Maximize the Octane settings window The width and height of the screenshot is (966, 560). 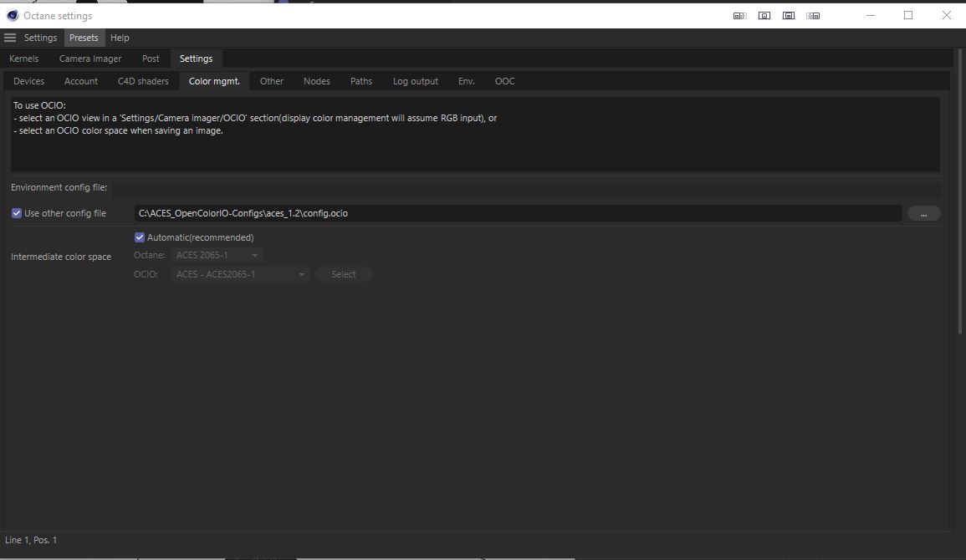click(x=908, y=15)
